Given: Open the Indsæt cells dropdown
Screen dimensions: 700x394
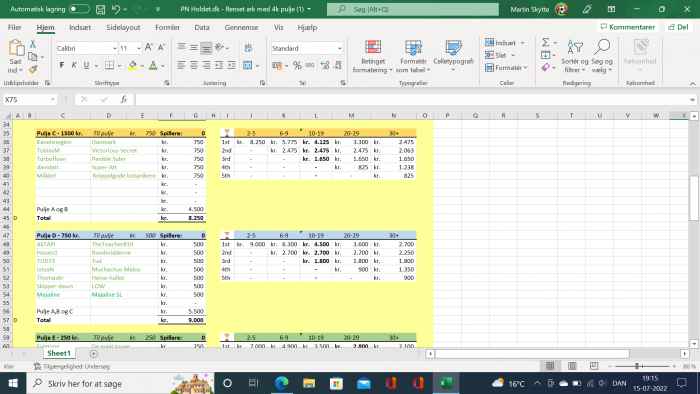Looking at the screenshot, I should (522, 43).
